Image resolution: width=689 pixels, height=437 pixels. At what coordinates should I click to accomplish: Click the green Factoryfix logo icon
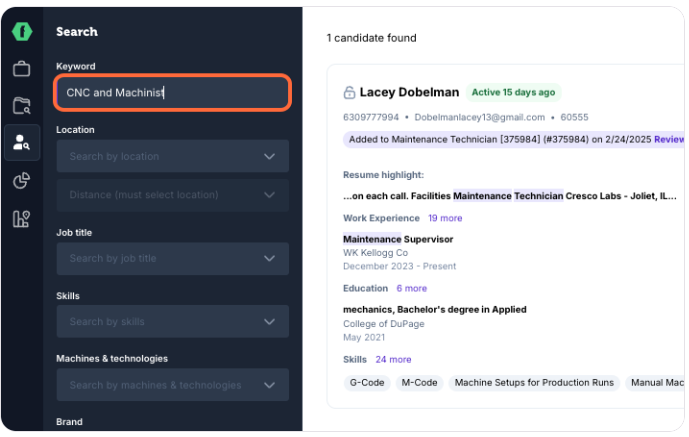click(x=22, y=32)
